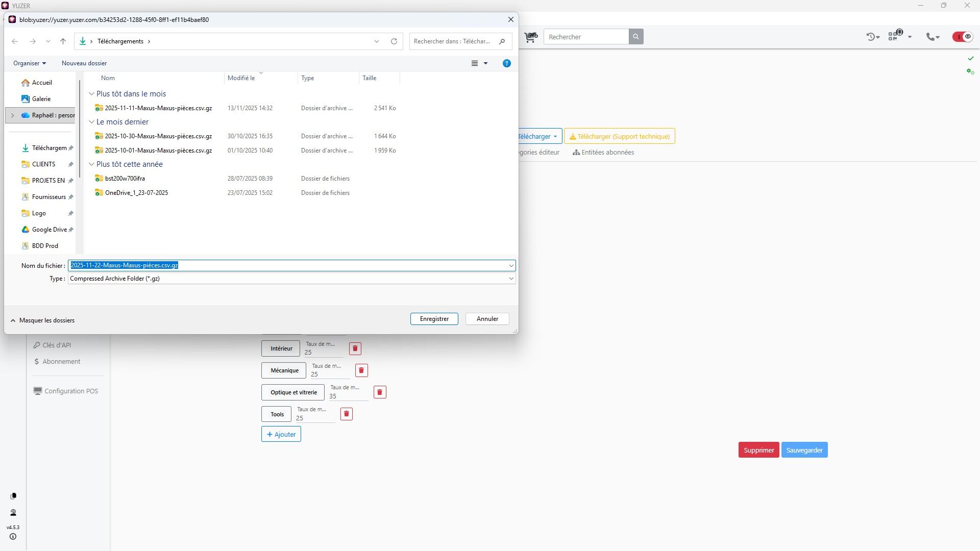Click the shopping cart icon
This screenshot has width=980, height=551.
tap(530, 37)
